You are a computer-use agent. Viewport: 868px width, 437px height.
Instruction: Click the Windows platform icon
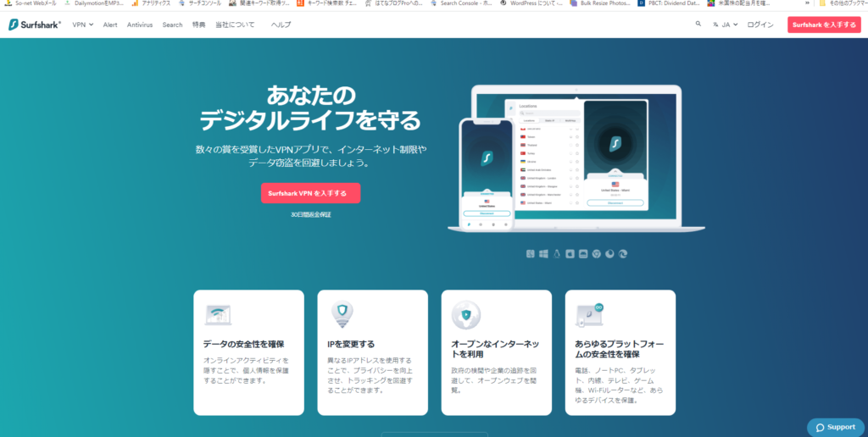(x=543, y=254)
